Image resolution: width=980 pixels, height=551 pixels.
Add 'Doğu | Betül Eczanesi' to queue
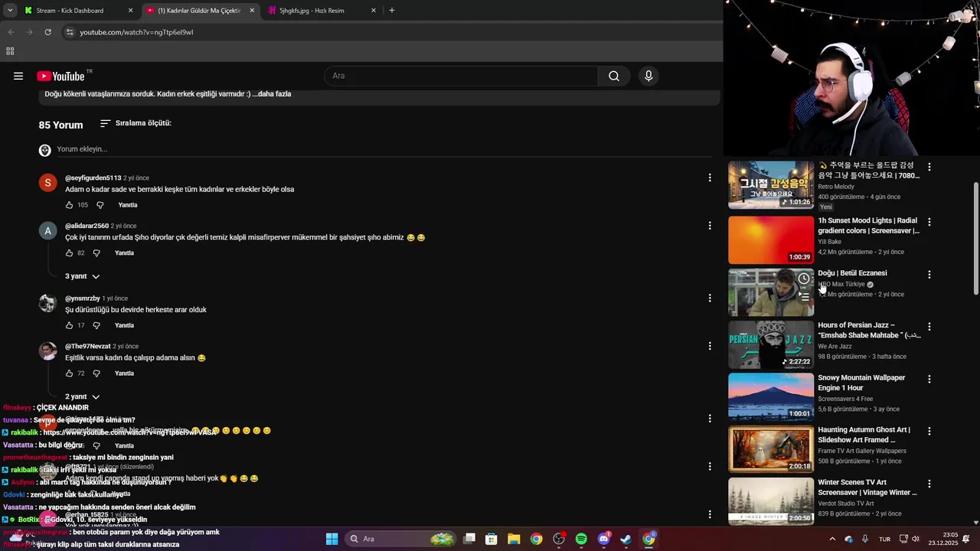click(x=803, y=296)
